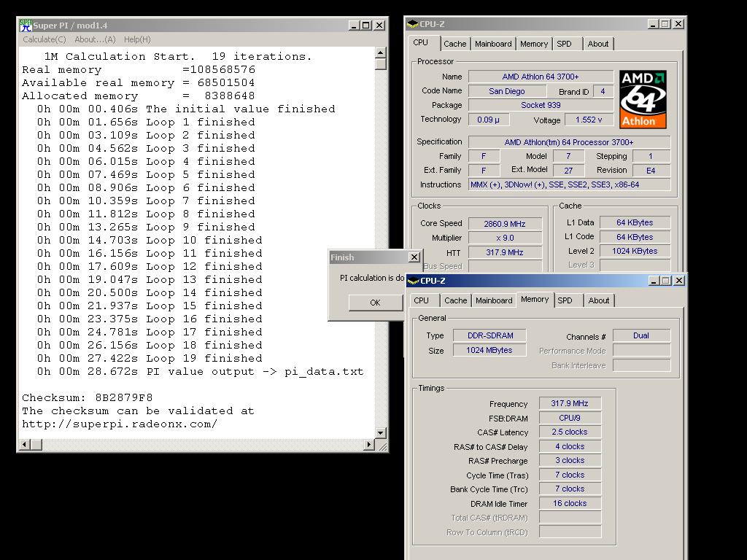This screenshot has height=560, width=747.
Task: Click the Package field Socket 939
Action: [541, 105]
